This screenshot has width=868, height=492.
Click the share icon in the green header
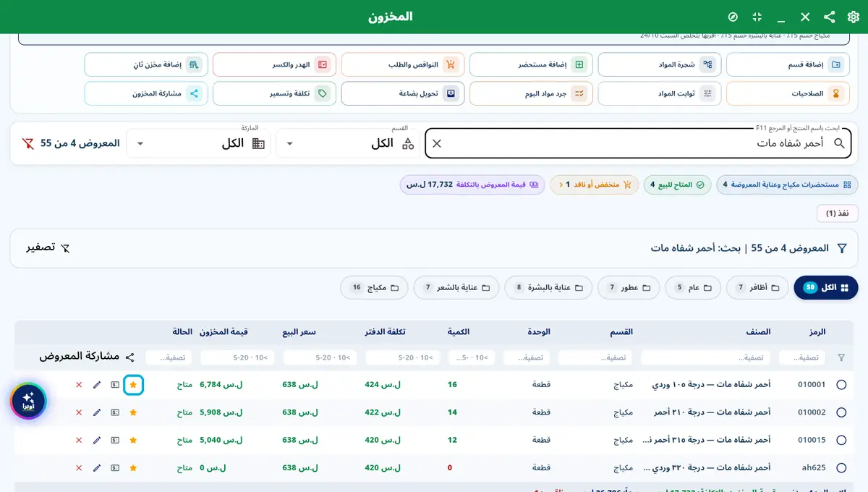[x=829, y=17]
